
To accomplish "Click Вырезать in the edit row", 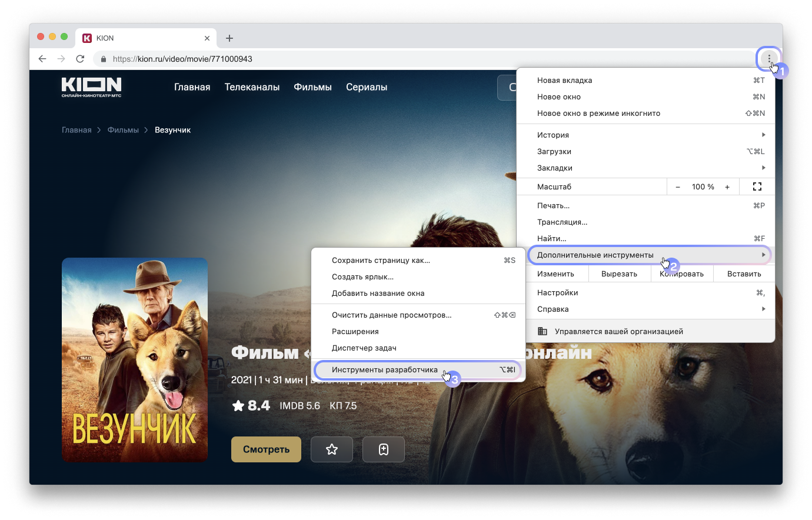I will (619, 274).
